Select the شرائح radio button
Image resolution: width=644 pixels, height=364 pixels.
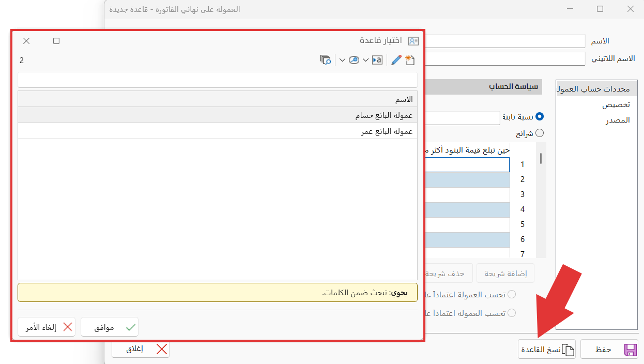coord(540,133)
